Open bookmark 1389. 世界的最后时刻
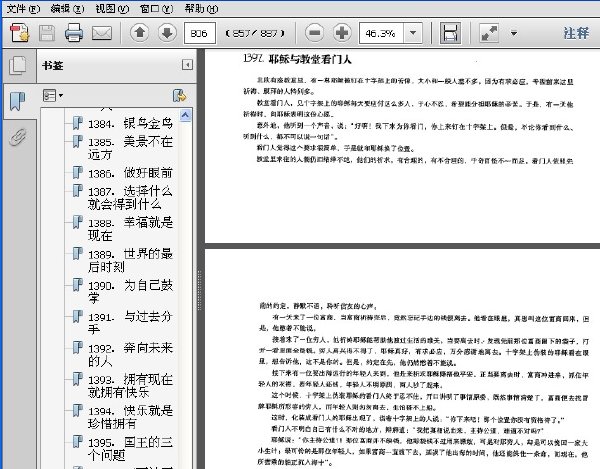 [x=130, y=260]
